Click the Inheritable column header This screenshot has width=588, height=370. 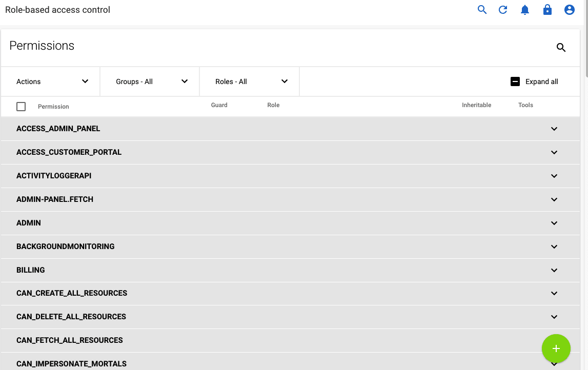pyautogui.click(x=476, y=105)
